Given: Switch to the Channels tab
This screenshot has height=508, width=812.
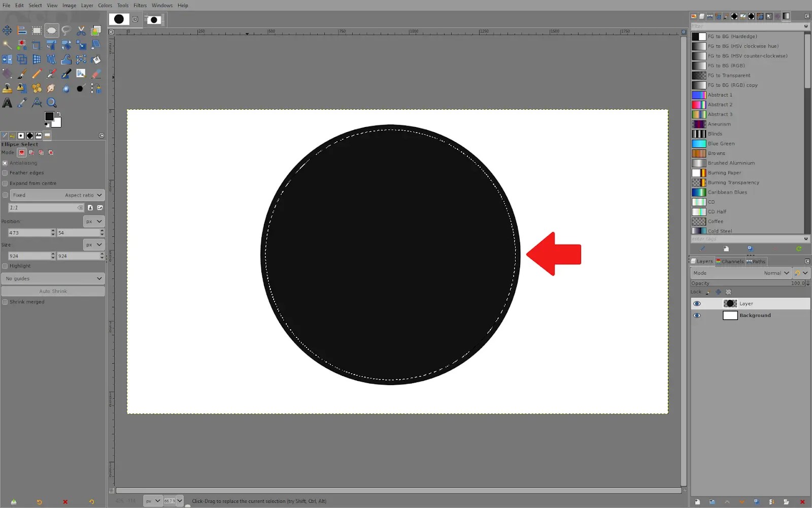Looking at the screenshot, I should [730, 261].
